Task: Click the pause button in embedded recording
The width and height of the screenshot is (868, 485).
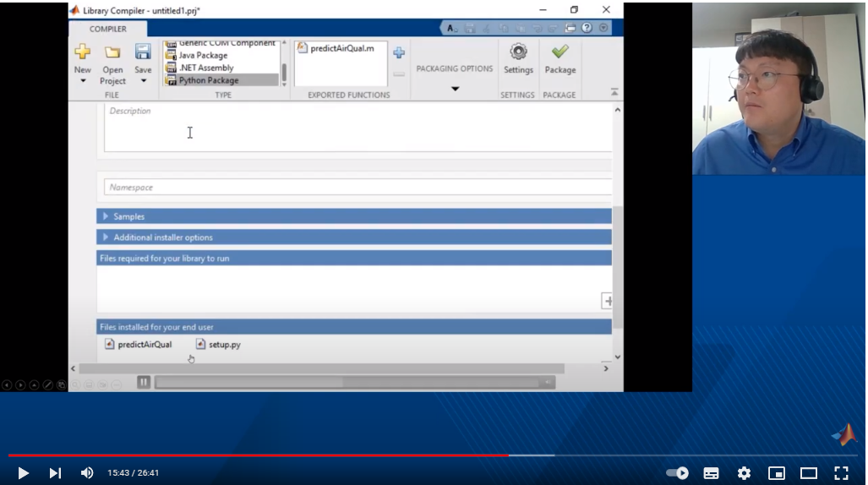Action: click(x=144, y=382)
